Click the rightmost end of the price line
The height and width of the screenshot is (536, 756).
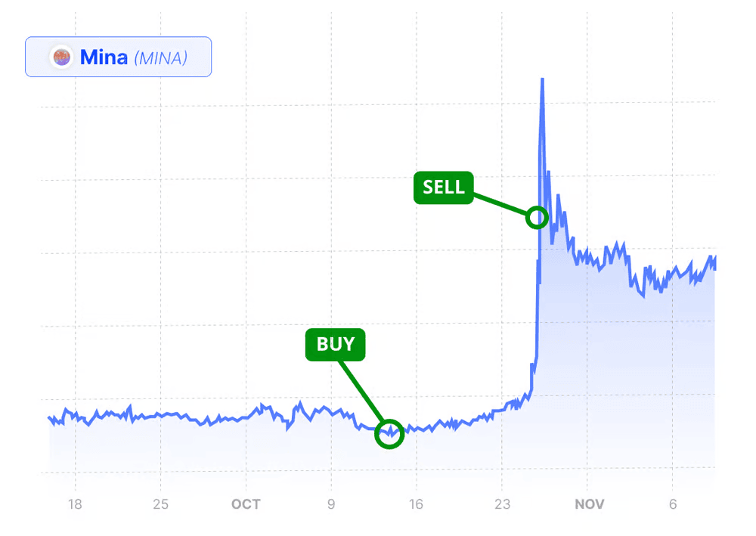pyautogui.click(x=715, y=262)
